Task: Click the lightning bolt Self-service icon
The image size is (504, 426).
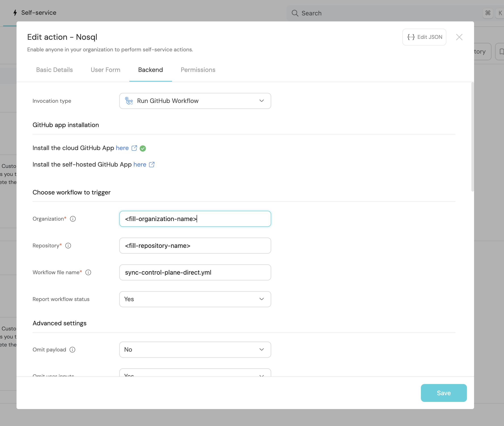Action: click(15, 13)
